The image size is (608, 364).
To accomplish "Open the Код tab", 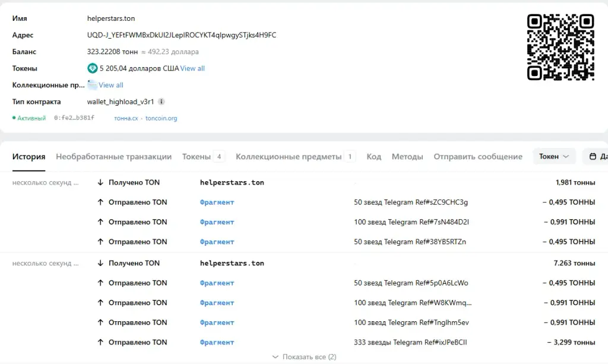I will pos(374,157).
